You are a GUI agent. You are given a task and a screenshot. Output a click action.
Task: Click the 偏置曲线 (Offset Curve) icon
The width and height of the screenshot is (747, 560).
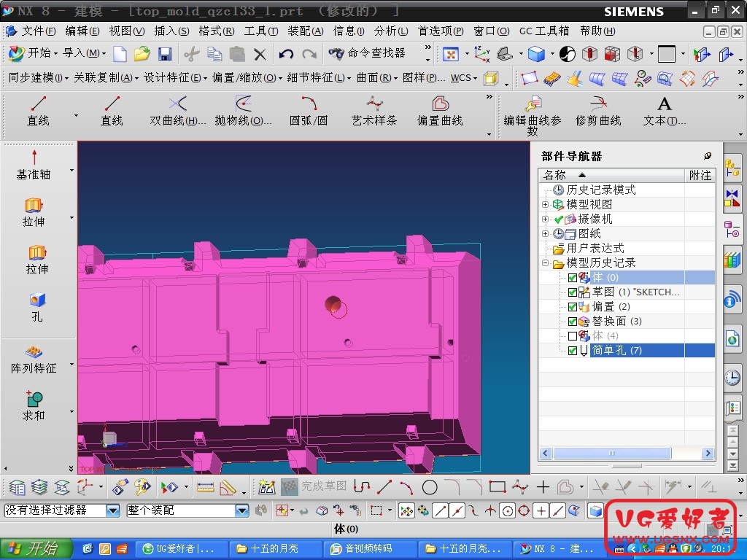440,104
